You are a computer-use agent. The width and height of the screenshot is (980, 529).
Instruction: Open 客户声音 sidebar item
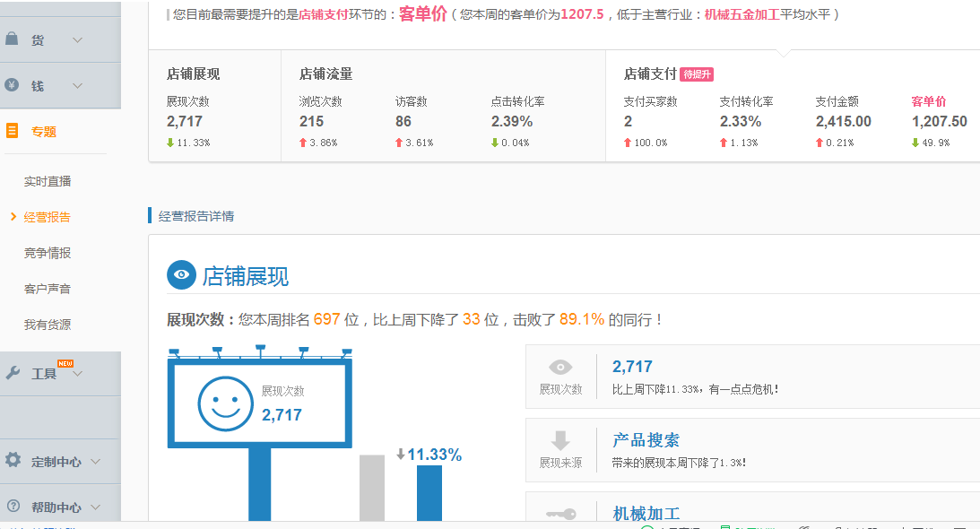pyautogui.click(x=48, y=289)
